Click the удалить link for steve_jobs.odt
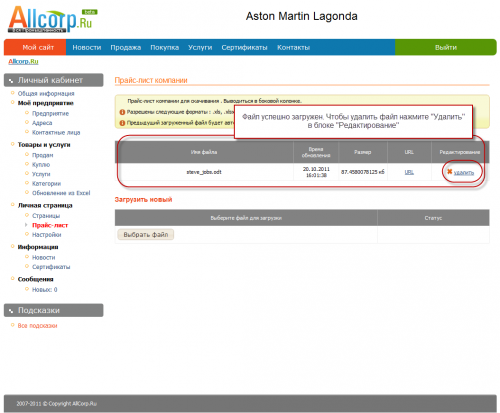This screenshot has width=500, height=413. point(464,172)
